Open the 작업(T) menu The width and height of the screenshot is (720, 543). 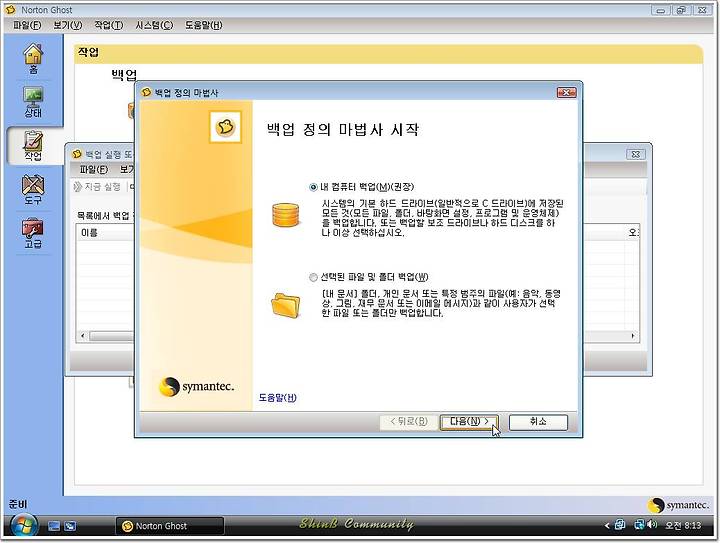[109, 25]
